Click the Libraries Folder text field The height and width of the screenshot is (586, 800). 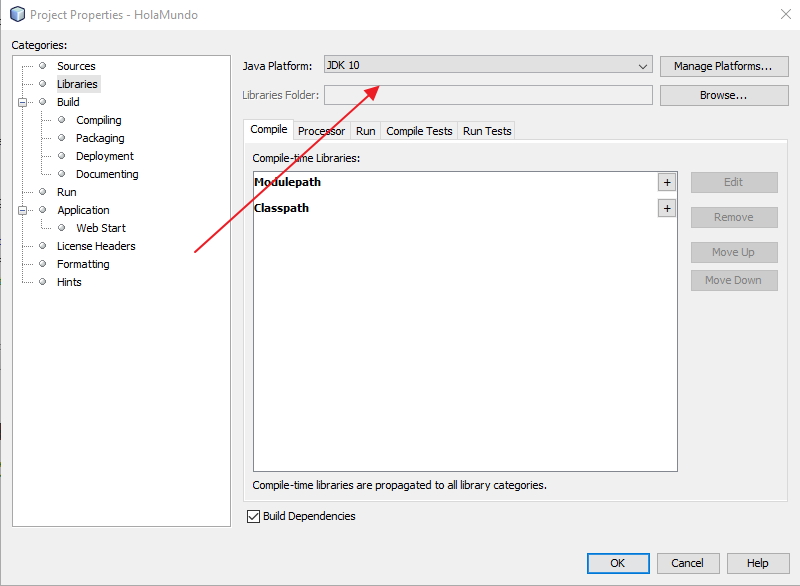point(488,95)
